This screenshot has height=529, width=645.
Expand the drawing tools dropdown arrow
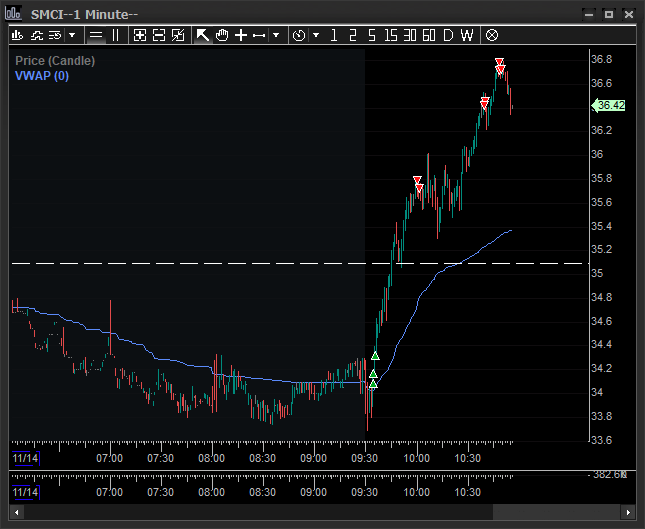(276, 35)
